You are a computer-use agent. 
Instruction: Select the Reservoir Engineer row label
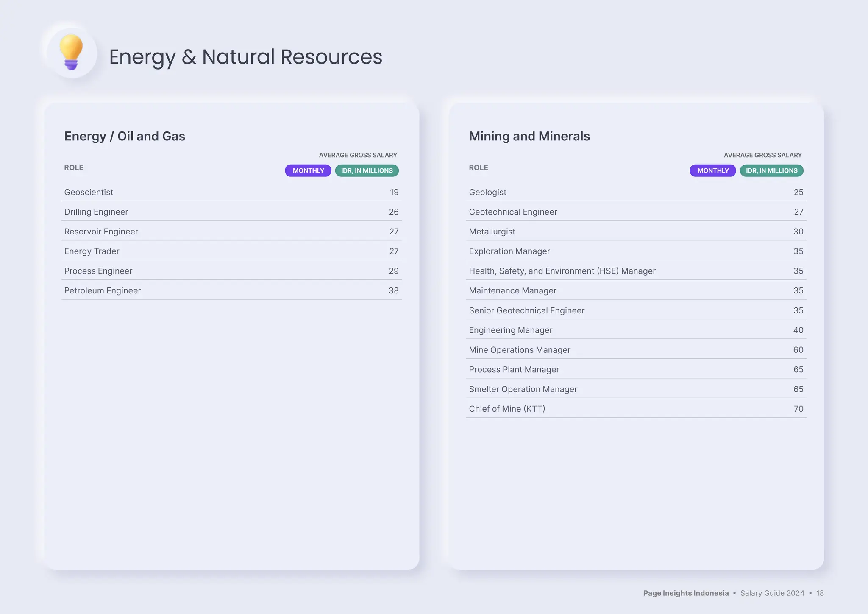point(101,232)
